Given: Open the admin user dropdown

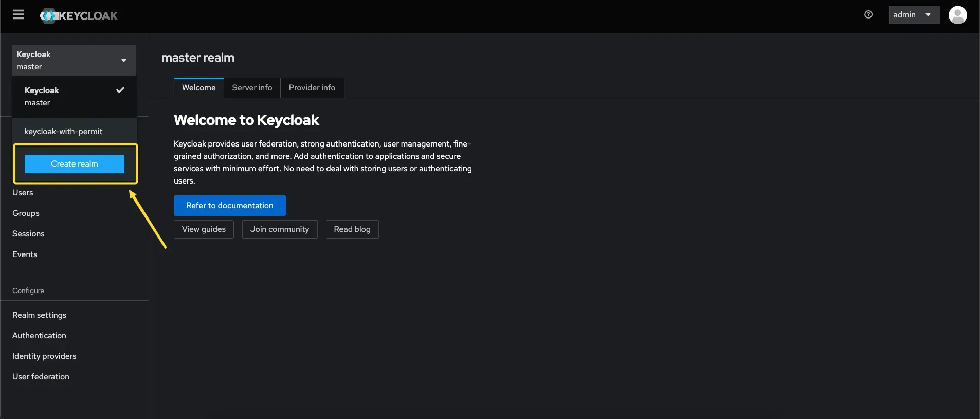Looking at the screenshot, I should click(x=914, y=15).
